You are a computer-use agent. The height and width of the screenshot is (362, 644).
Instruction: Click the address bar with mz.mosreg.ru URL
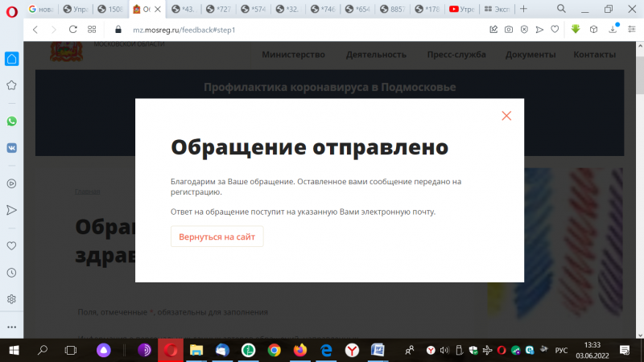click(282, 30)
